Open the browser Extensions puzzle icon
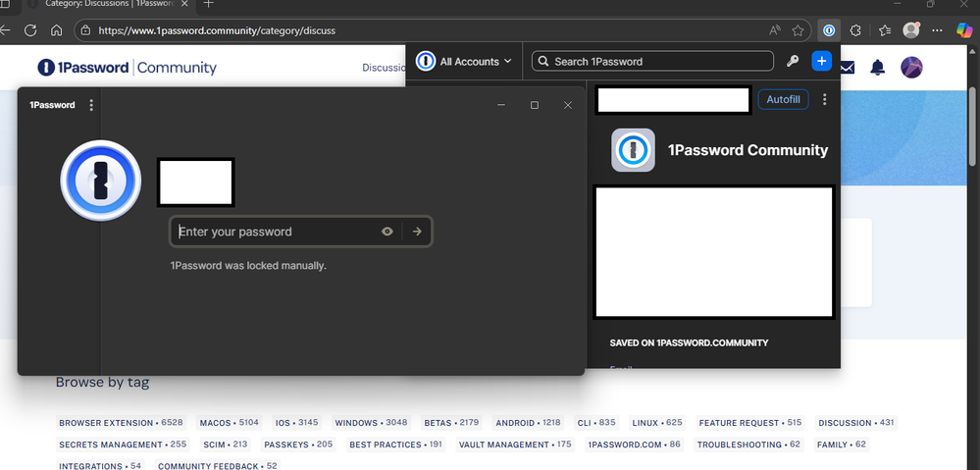The height and width of the screenshot is (470, 980). [x=856, y=30]
